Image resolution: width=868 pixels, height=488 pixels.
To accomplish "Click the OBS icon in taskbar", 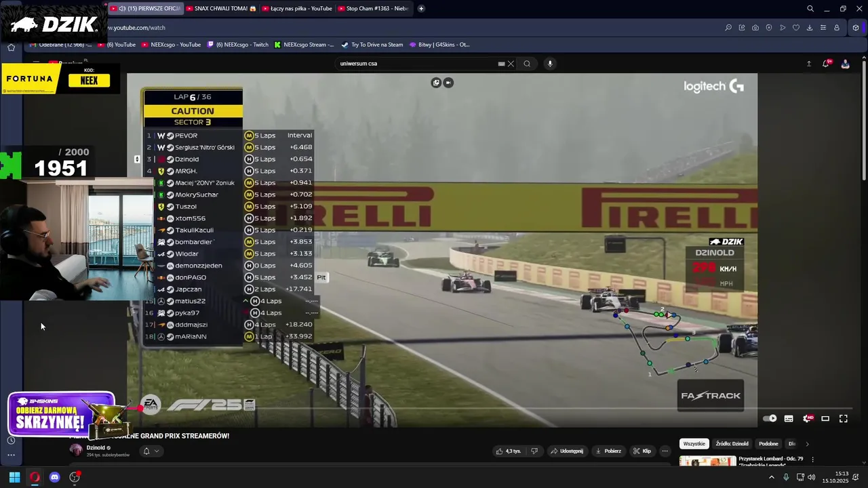I will point(75,477).
